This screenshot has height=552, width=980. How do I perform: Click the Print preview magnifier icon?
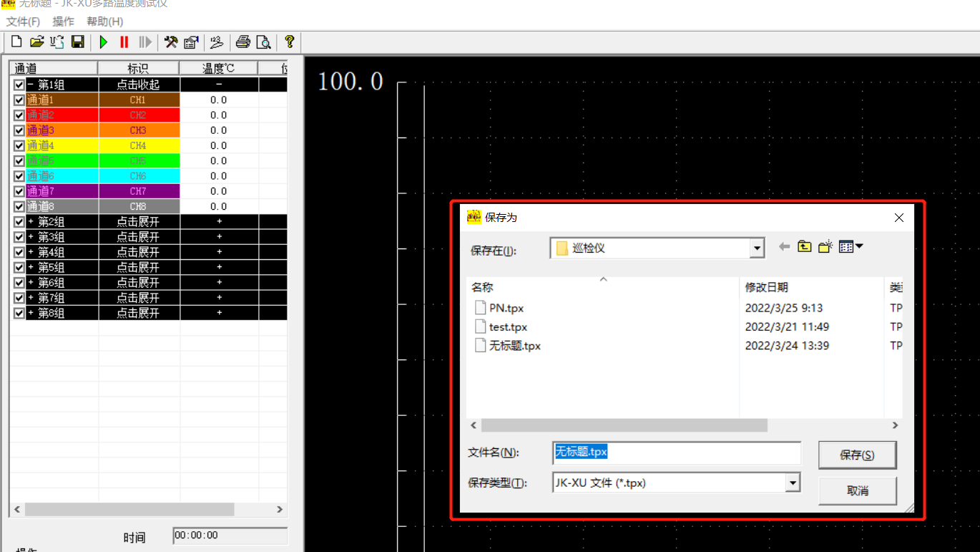(x=263, y=42)
